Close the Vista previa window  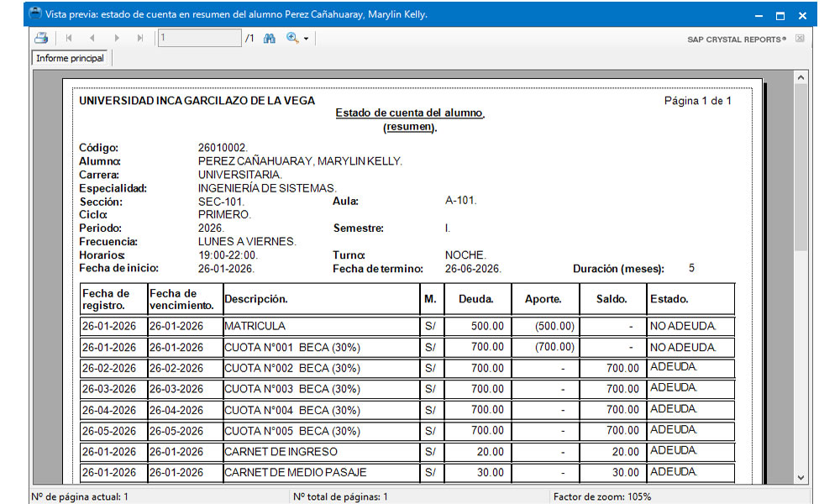click(802, 15)
